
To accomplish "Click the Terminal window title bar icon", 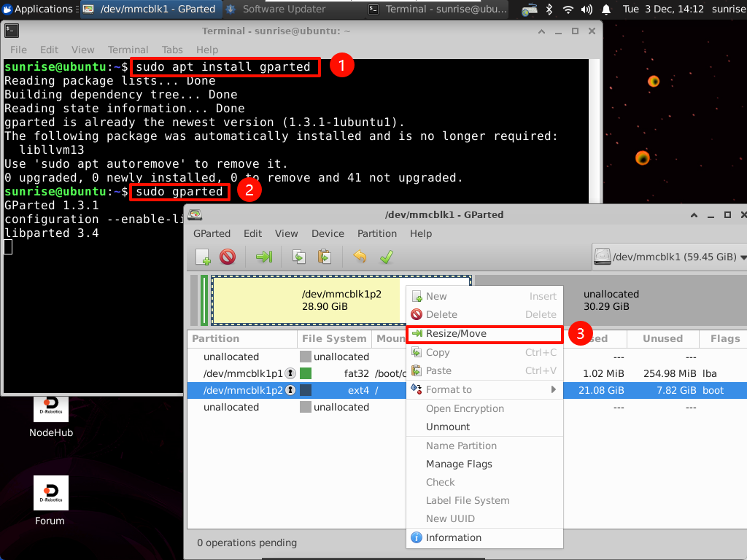I will tap(12, 31).
